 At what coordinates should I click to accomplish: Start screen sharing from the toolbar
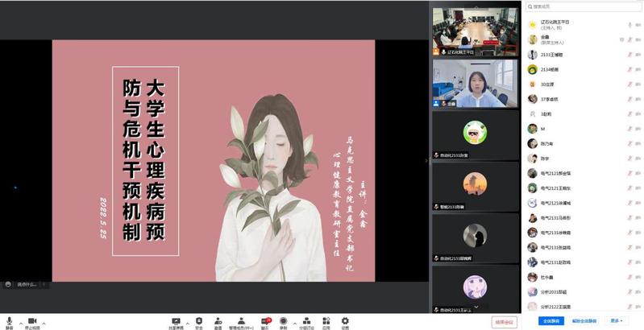click(176, 322)
